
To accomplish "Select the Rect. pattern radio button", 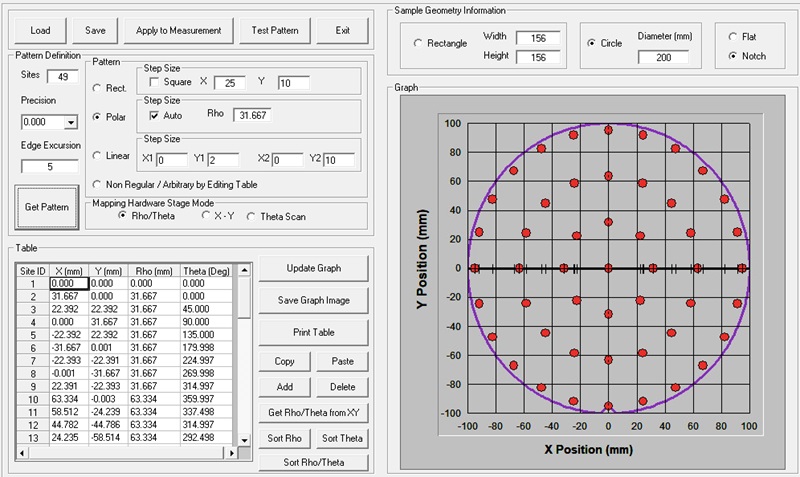I will coord(97,89).
